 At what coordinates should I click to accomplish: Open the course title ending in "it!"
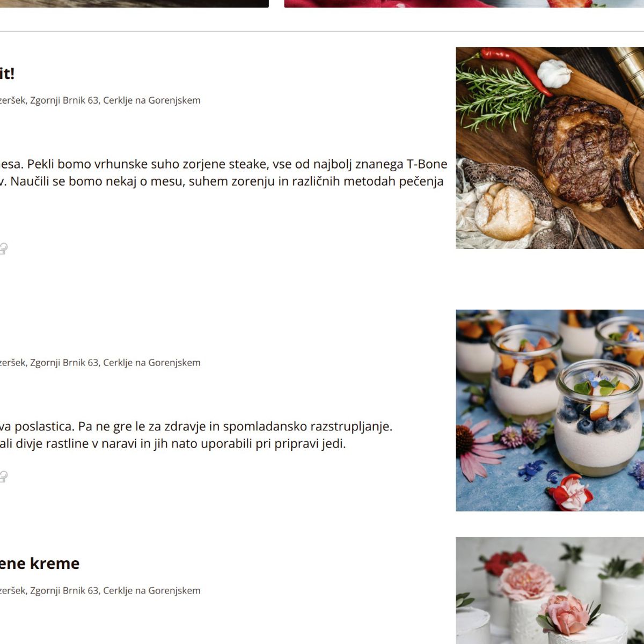(7, 74)
